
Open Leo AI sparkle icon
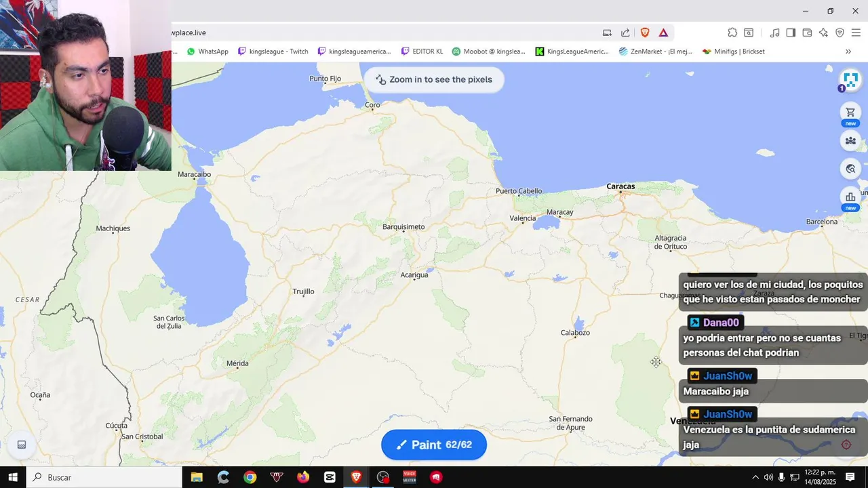[x=823, y=33]
